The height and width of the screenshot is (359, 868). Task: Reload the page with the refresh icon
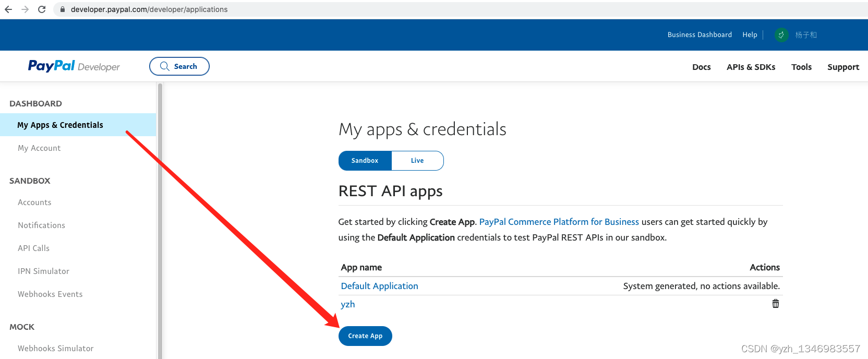42,9
